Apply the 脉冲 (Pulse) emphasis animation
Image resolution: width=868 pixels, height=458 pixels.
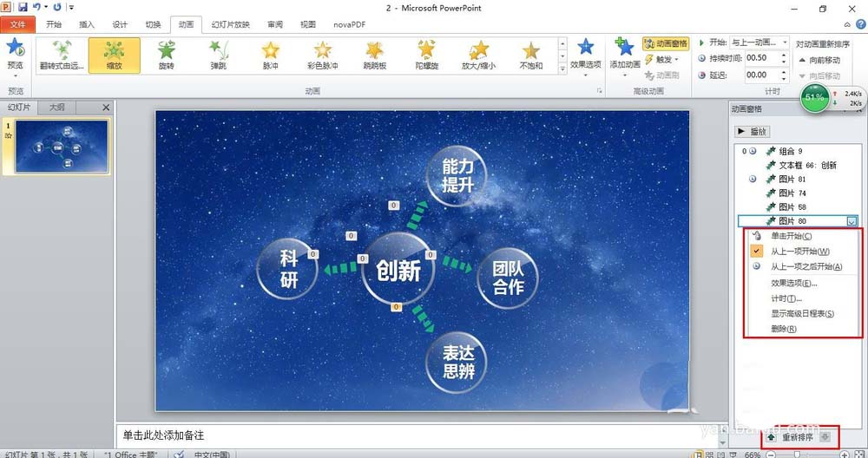pyautogui.click(x=271, y=55)
